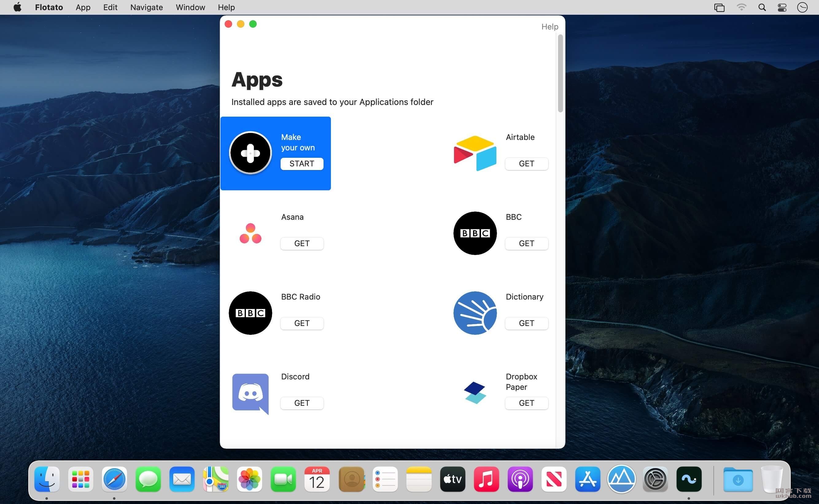Open Mail from the Dock
This screenshot has width=819, height=504.
(x=182, y=479)
